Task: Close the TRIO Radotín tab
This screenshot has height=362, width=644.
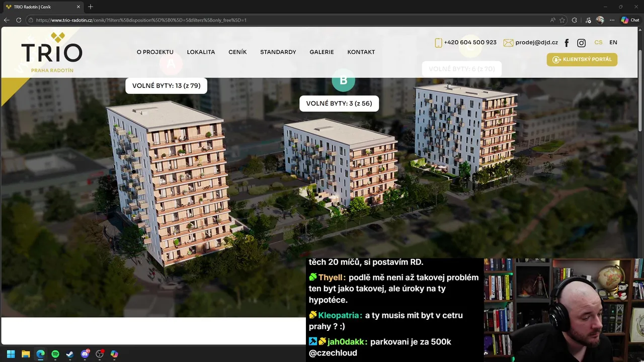Action: tap(78, 7)
